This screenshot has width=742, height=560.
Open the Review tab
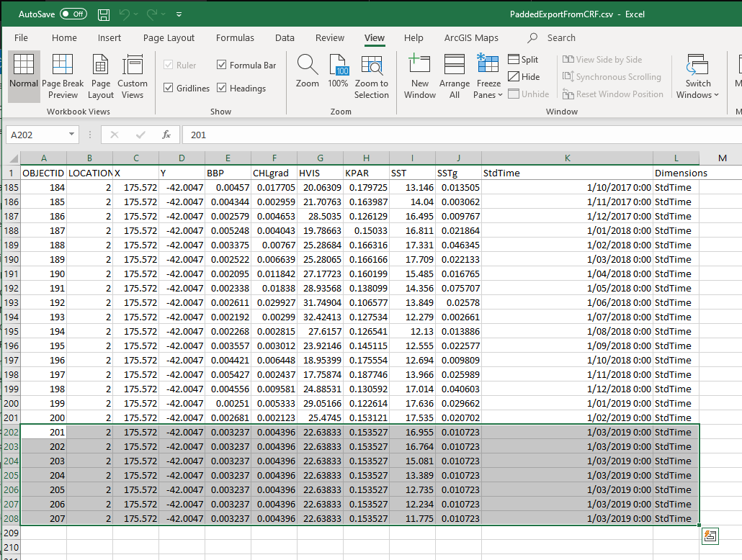coord(330,38)
